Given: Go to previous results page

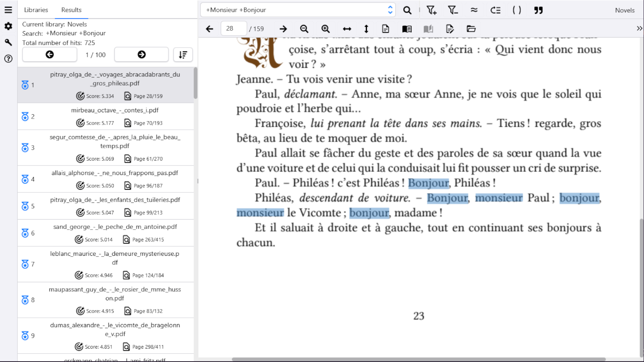Looking at the screenshot, I should (x=50, y=54).
